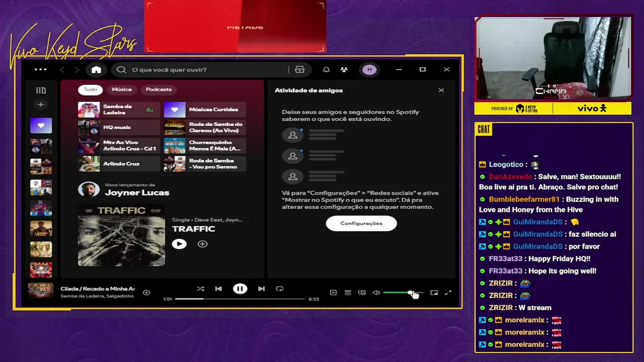
Task: Open the Joyner Lucas artist link
Action: (137, 193)
